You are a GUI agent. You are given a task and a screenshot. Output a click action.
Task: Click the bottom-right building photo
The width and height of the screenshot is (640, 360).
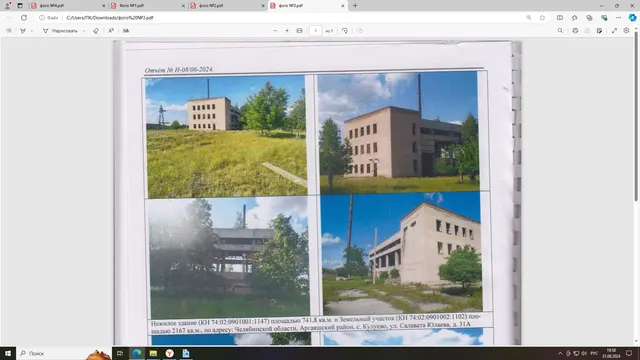click(x=402, y=253)
